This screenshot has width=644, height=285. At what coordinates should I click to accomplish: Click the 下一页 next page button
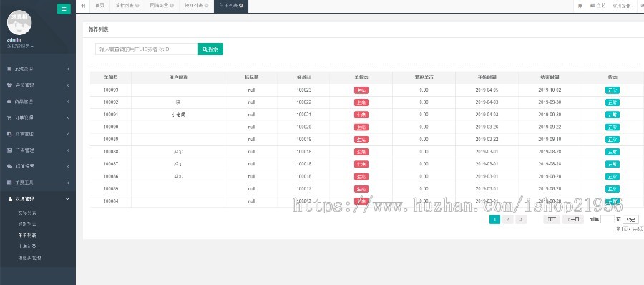click(573, 220)
